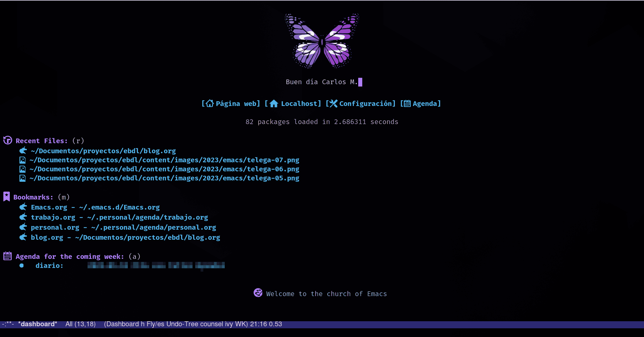This screenshot has height=337, width=644.
Task: Click the image icon beside telega-06.png
Action: click(x=22, y=169)
